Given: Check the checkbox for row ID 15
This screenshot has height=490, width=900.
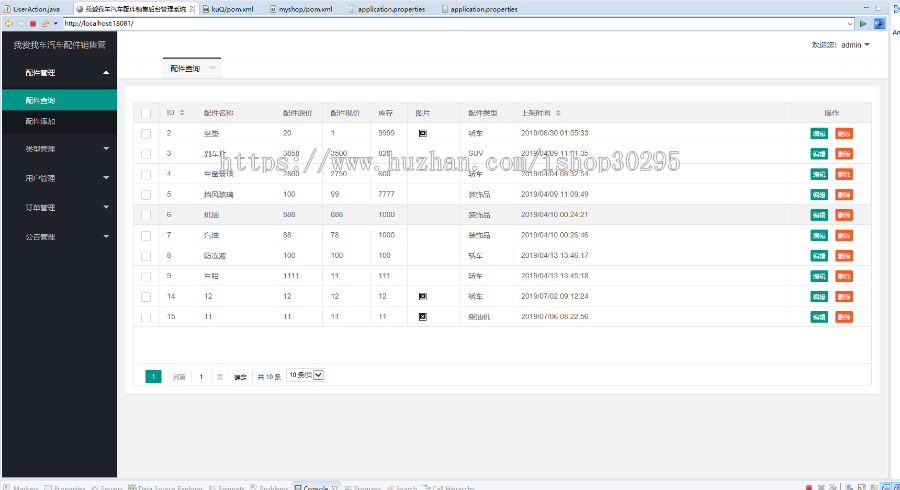Looking at the screenshot, I should pyautogui.click(x=146, y=317).
